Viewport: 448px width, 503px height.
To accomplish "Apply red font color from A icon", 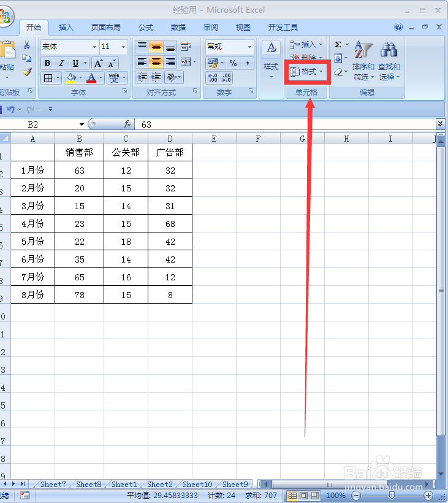I will coord(91,78).
